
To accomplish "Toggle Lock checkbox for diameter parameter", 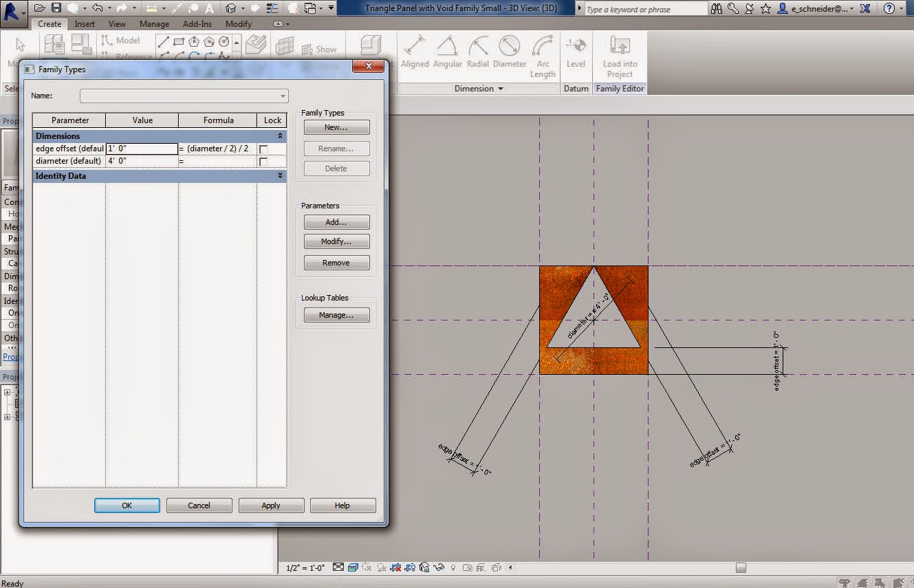I will coord(263,162).
